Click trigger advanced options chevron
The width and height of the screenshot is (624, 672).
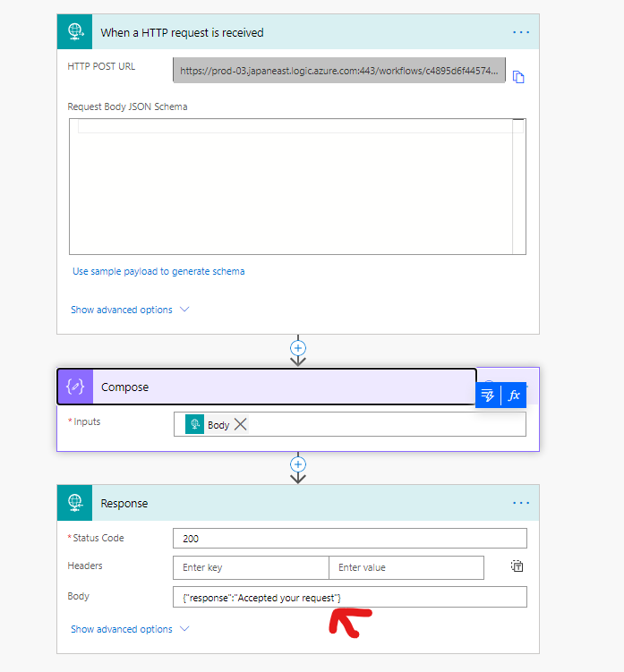[x=184, y=309]
